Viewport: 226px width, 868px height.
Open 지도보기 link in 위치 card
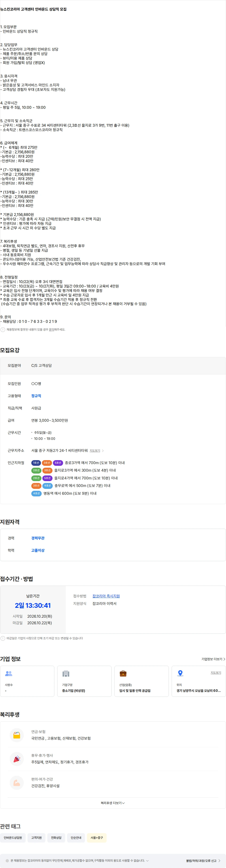(216, 673)
